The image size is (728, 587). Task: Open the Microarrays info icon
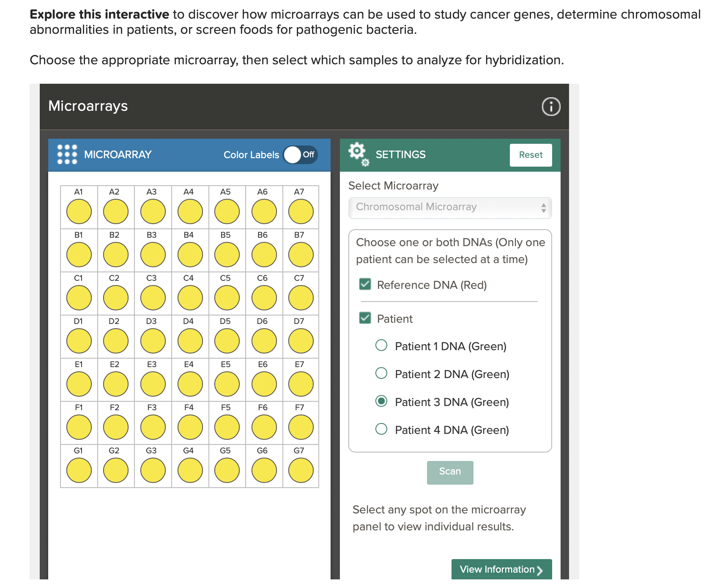551,107
